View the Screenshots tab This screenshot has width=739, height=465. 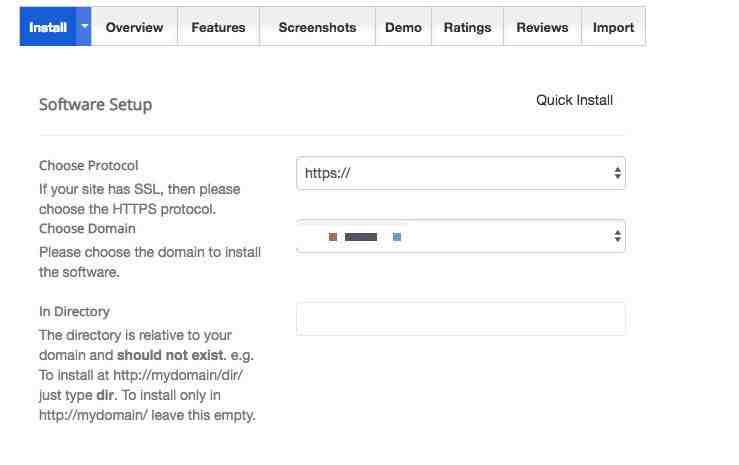[x=317, y=27]
